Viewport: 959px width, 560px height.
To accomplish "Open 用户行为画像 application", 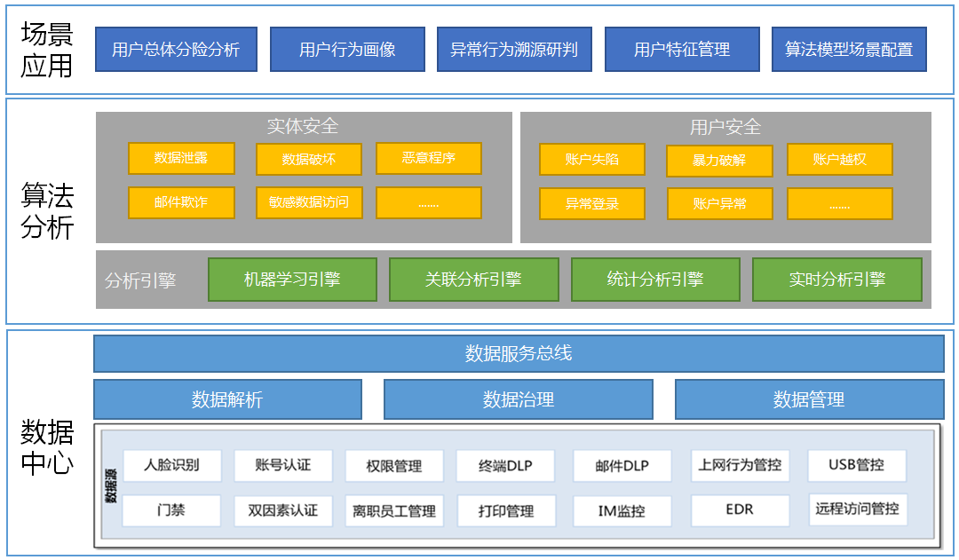I will [347, 49].
